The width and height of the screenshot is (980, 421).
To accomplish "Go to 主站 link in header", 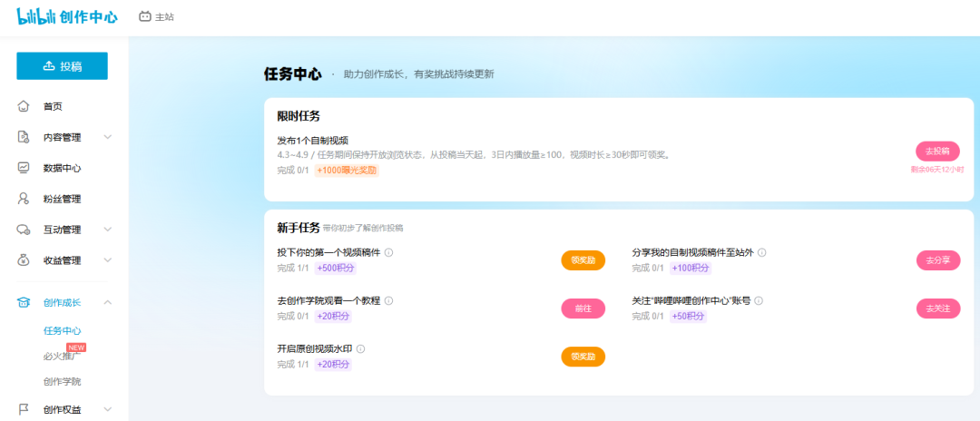I will pos(156,17).
